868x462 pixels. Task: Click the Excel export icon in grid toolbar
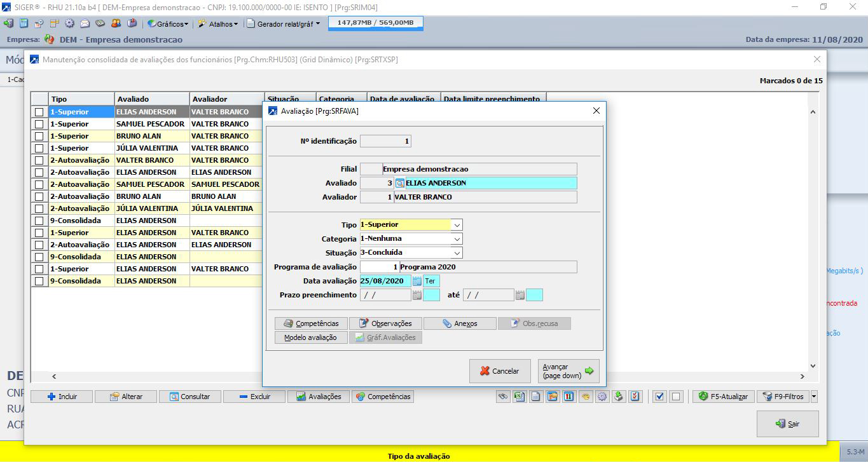[520, 397]
